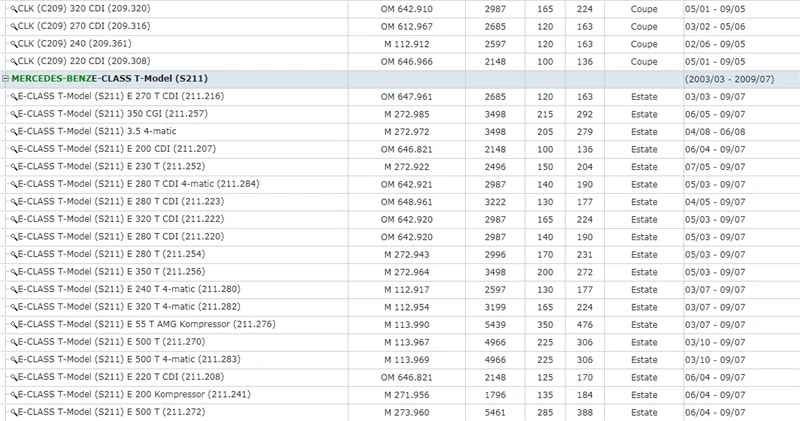Open the E 200 Kompressor (211.241) entry
Viewport: 800px width, 421px height.
pos(134,394)
